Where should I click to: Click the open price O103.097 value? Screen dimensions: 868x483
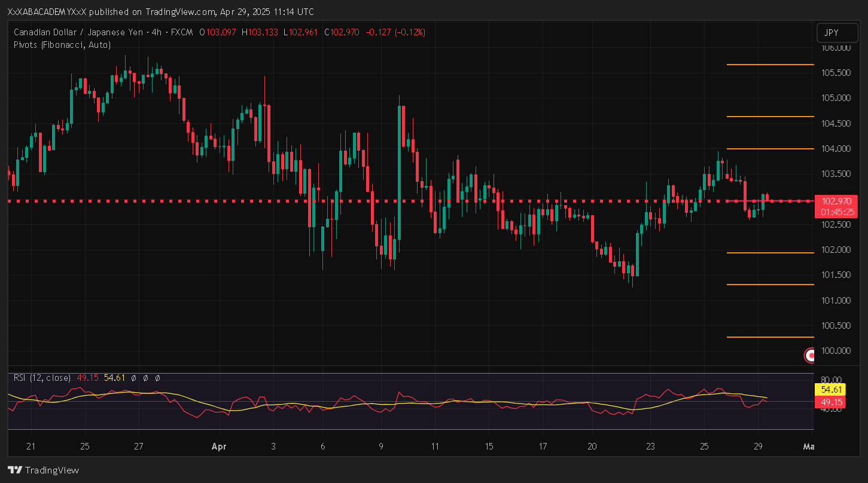[218, 32]
